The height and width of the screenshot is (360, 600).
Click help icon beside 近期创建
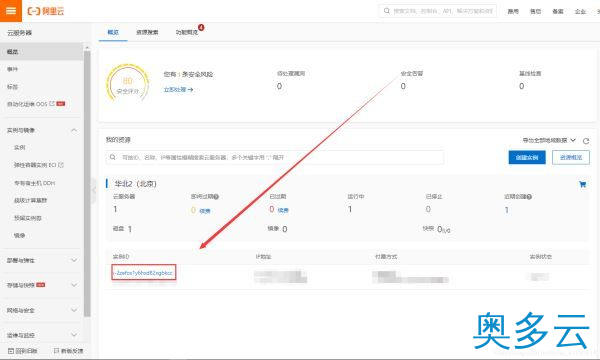click(x=529, y=197)
